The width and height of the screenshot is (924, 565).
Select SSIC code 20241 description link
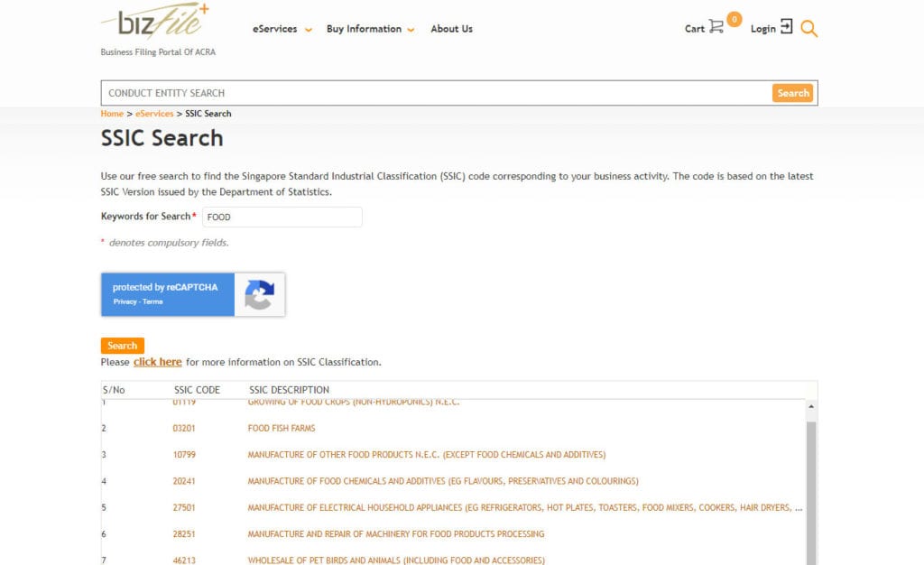442,481
